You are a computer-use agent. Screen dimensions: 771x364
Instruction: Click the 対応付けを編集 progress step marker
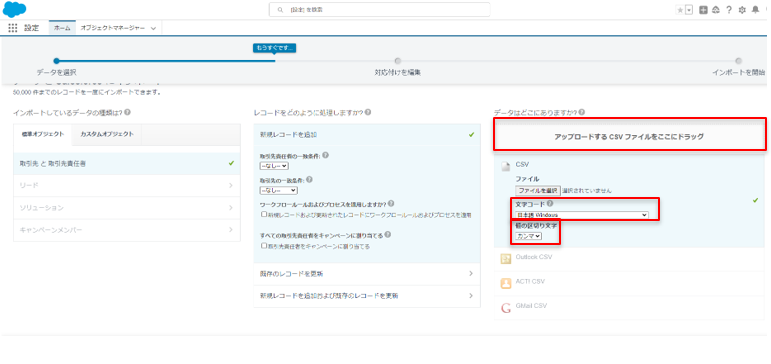click(397, 61)
